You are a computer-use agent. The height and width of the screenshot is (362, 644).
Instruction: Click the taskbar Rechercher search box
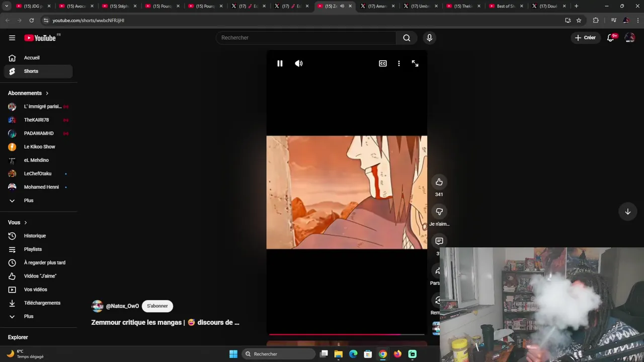click(278, 354)
